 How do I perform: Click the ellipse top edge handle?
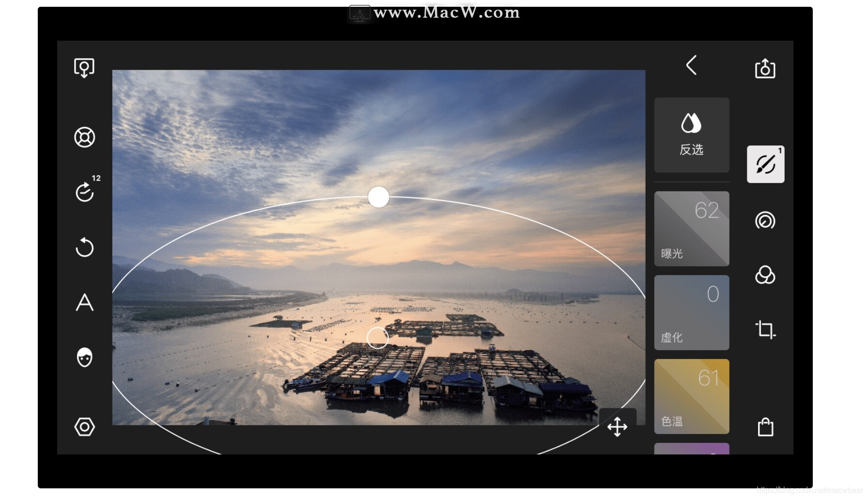tap(378, 197)
